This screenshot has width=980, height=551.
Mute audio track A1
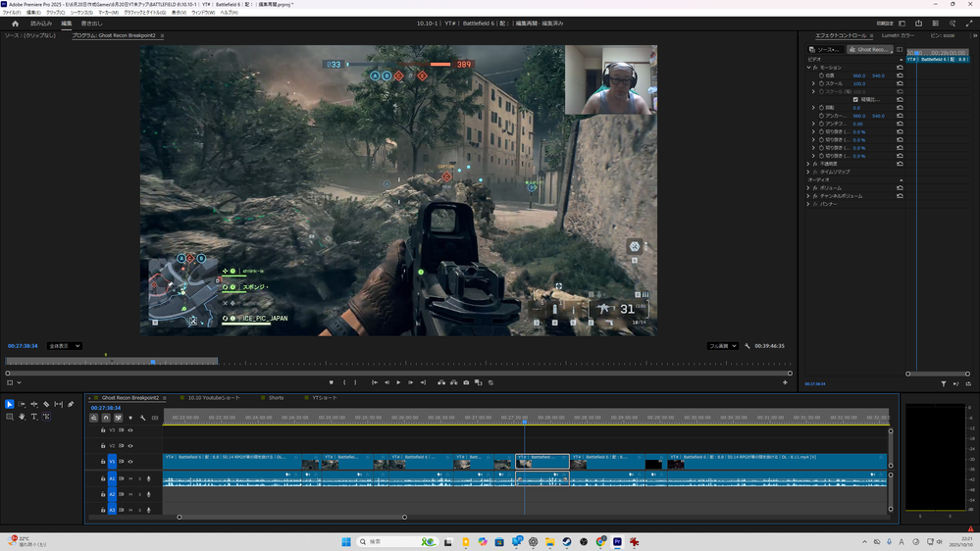(130, 479)
